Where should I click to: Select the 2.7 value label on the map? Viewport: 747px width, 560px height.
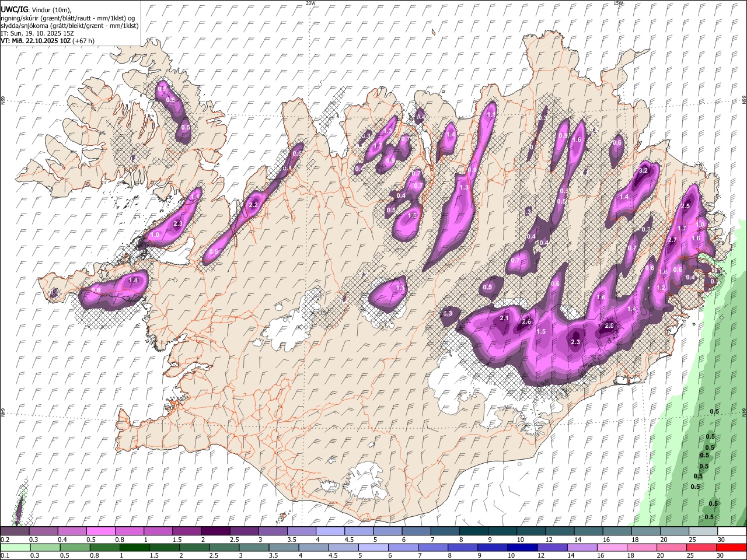coord(672,240)
